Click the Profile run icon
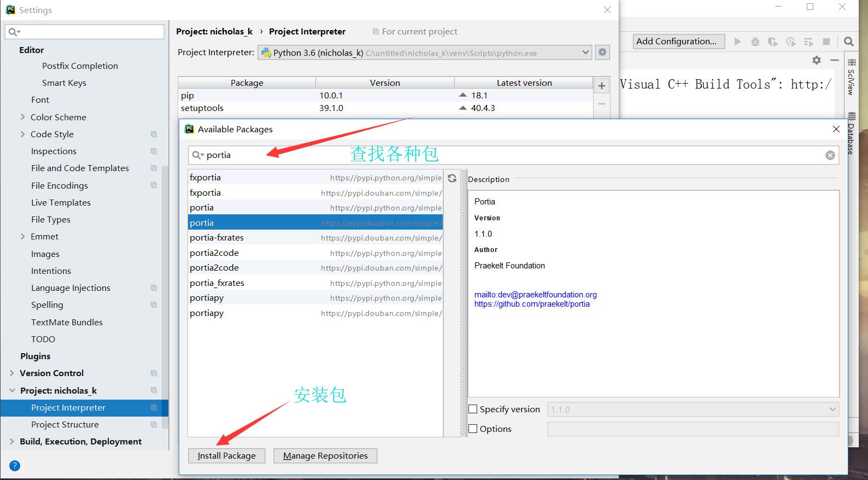The image size is (868, 480). pyautogui.click(x=790, y=42)
